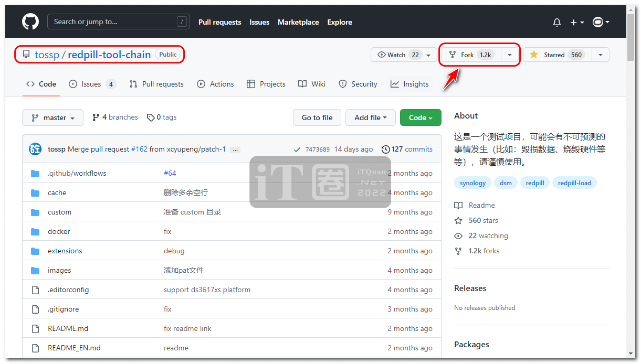
Task: Open the green Code dropdown
Action: click(421, 117)
